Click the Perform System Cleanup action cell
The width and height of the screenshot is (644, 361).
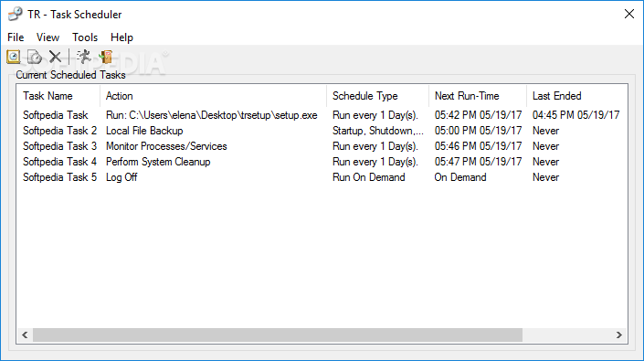coord(158,162)
